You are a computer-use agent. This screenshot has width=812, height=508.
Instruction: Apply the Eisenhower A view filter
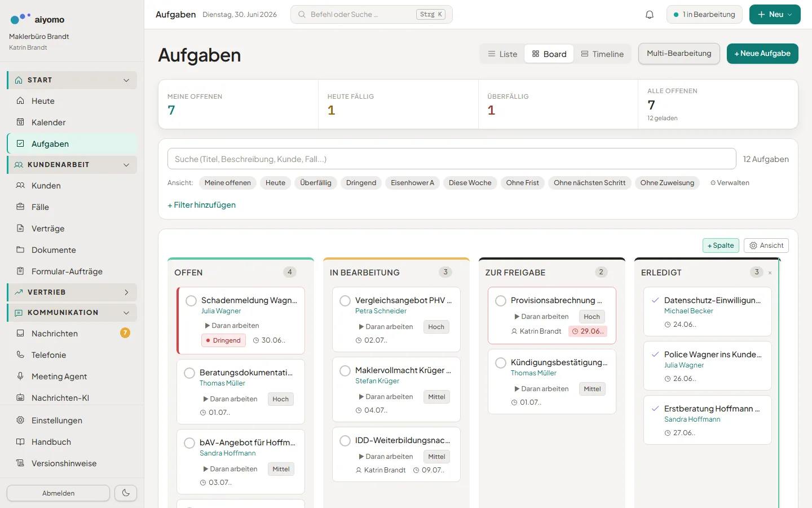click(413, 183)
